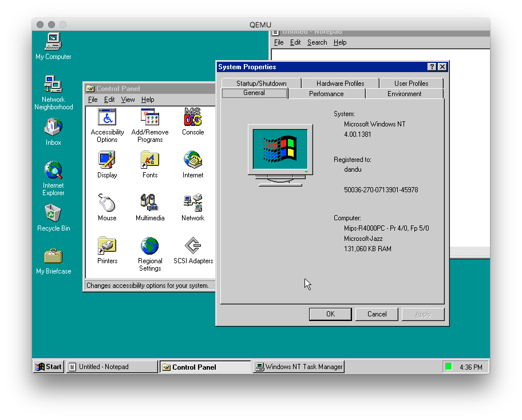Open the Printers icon
Image resolution: width=522 pixels, height=420 pixels.
click(x=107, y=246)
